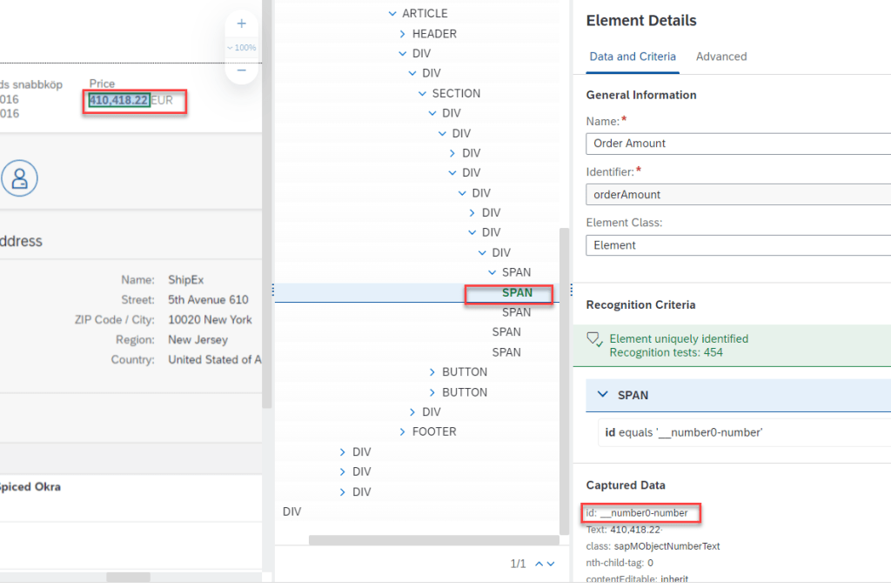Collapse the ARTICLE tree node
Viewport: 891px width, 588px height.
[x=392, y=14]
